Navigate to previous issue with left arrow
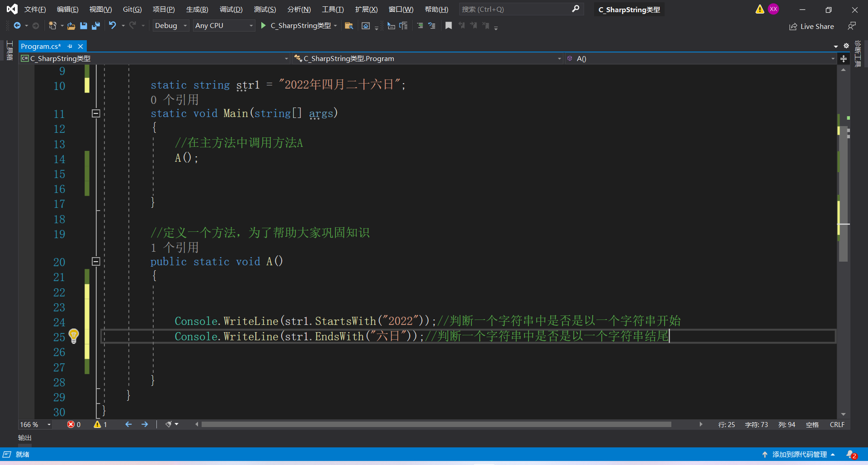Image resolution: width=868 pixels, height=465 pixels. pyautogui.click(x=128, y=425)
